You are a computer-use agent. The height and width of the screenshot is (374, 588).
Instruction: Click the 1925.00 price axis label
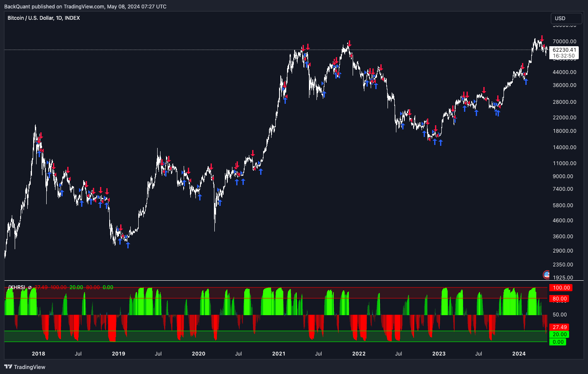(x=563, y=278)
